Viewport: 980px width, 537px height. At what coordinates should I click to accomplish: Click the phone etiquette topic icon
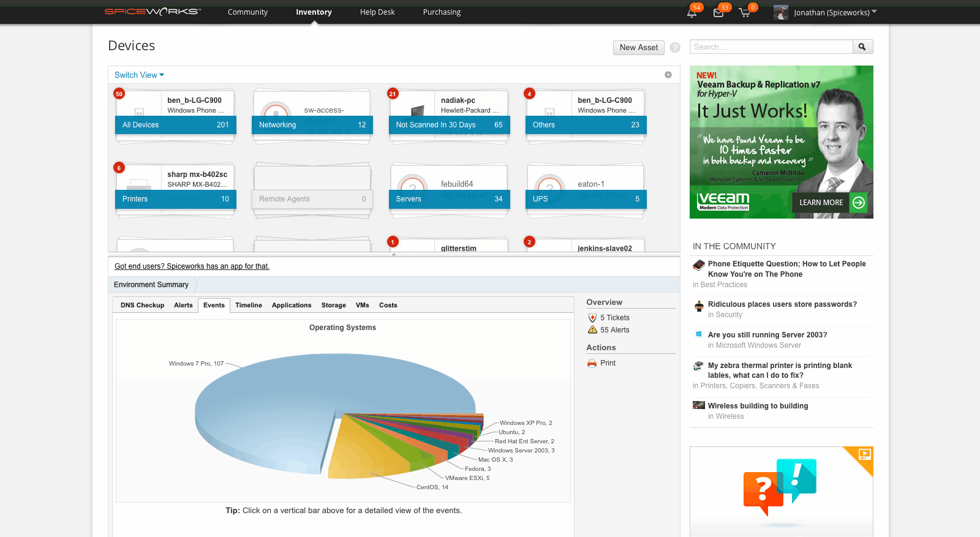click(x=699, y=265)
